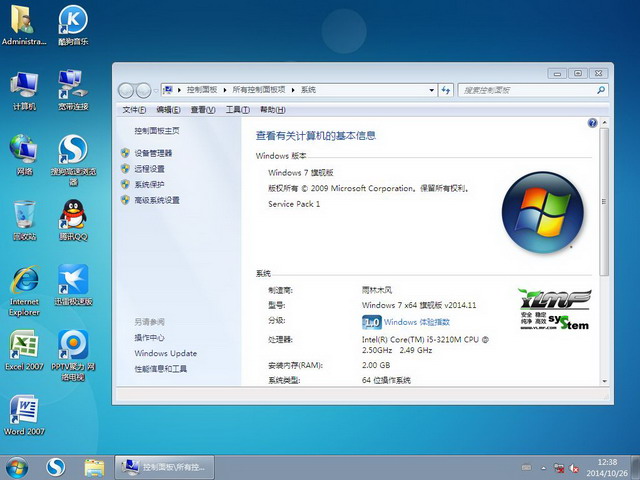Open the recent pages dropdown arrow
This screenshot has height=480, width=640.
pos(156,91)
